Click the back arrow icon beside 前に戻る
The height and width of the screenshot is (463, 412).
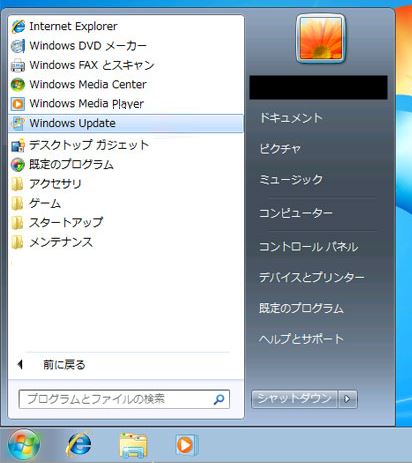click(20, 365)
